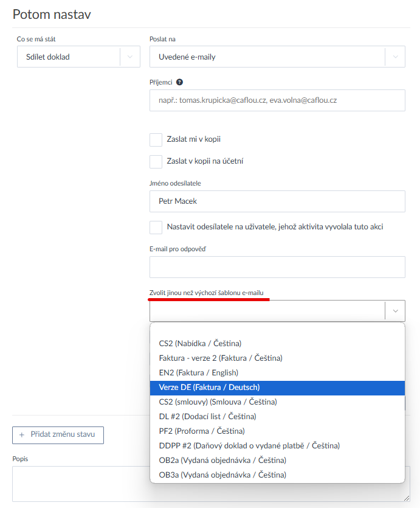Click the 'Přidat změnu stavu' button

pos(58,435)
